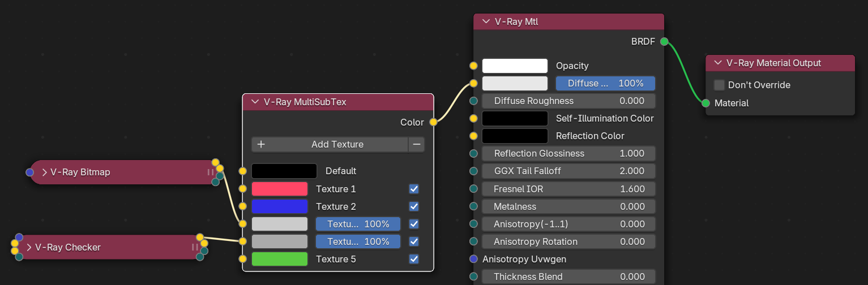Screen dimensions: 868x285
Task: Click the Anisotropy Rotation value field
Action: pos(568,241)
